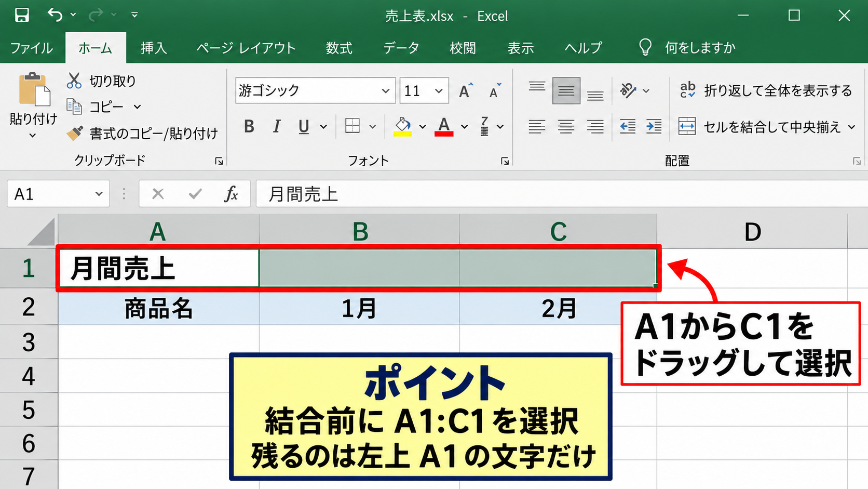The image size is (868, 489).
Task: Click the fx insert function icon
Action: (231, 194)
